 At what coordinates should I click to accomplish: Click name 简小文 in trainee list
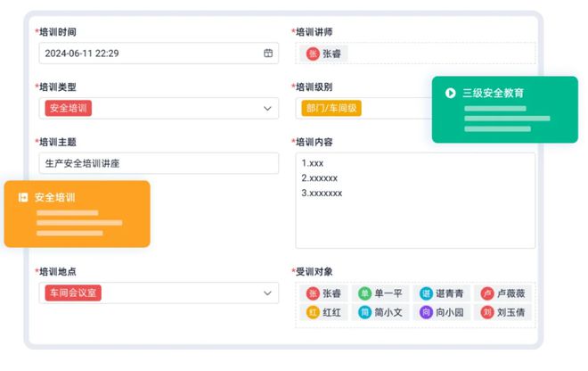click(388, 312)
